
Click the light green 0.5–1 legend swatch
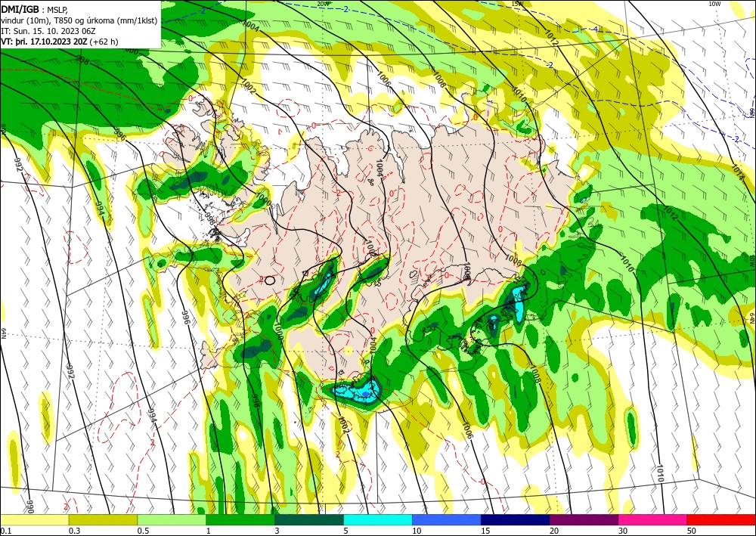[172, 519]
